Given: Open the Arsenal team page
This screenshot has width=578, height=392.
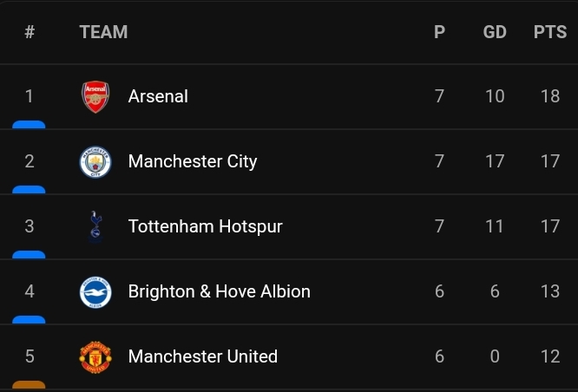Looking at the screenshot, I should 158,96.
